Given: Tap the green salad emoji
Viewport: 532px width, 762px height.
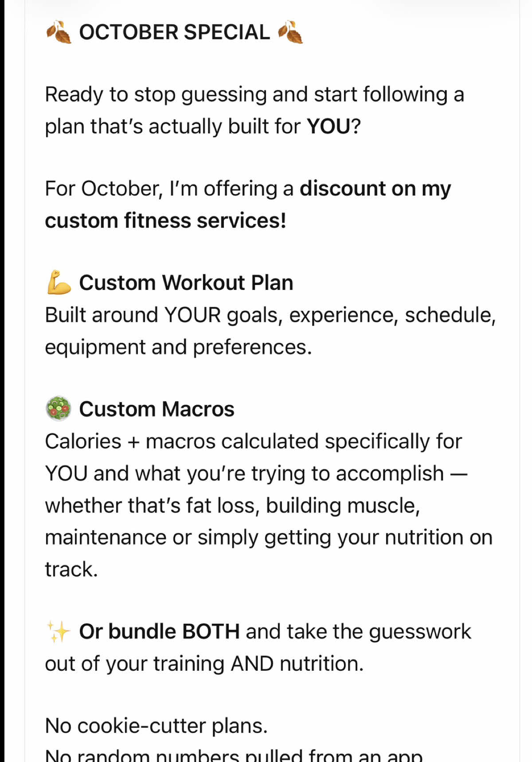Looking at the screenshot, I should 59,409.
